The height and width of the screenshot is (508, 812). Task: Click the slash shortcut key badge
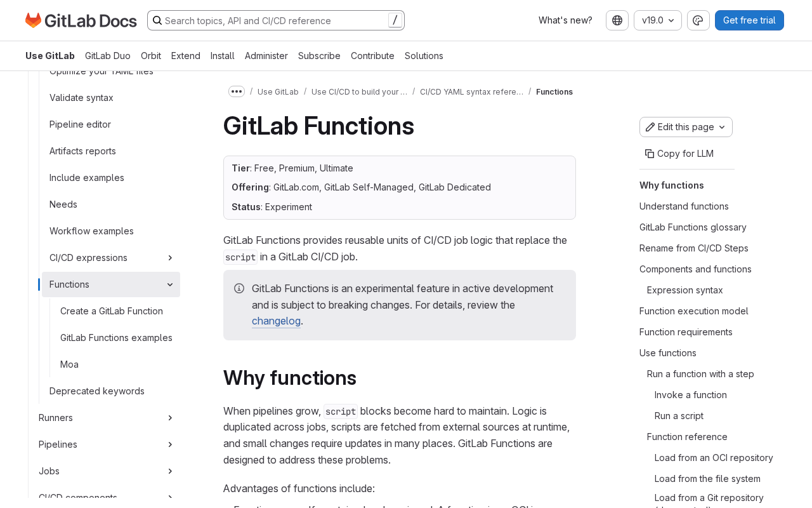(395, 20)
